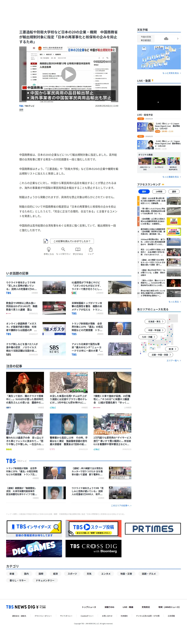The image size is (187, 644).
Task: Click the footer TBS NEWS DIG logo
Action: click(26, 607)
